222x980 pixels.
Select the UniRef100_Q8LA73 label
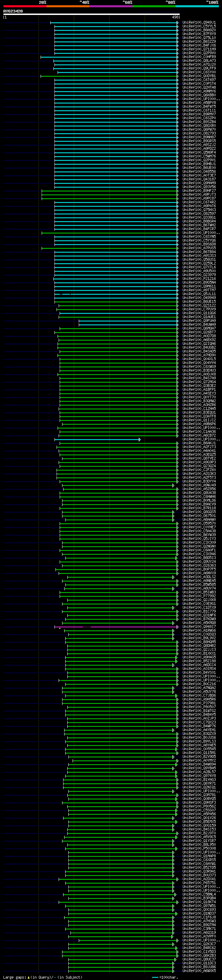199,60
